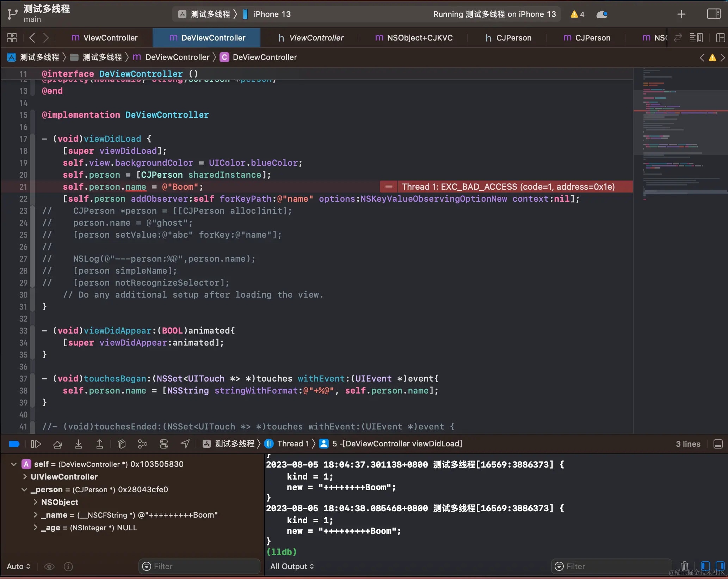Hide the debug area with the panel icon
The width and height of the screenshot is (728, 579).
pyautogui.click(x=718, y=444)
